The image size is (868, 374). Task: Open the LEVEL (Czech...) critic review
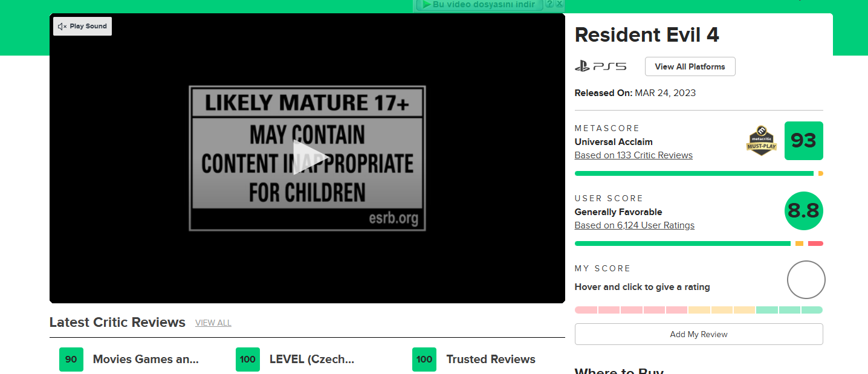[312, 359]
